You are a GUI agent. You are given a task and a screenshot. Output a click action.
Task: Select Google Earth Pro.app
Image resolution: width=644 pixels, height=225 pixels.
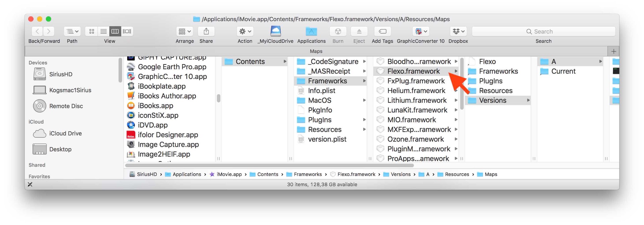[x=172, y=67]
